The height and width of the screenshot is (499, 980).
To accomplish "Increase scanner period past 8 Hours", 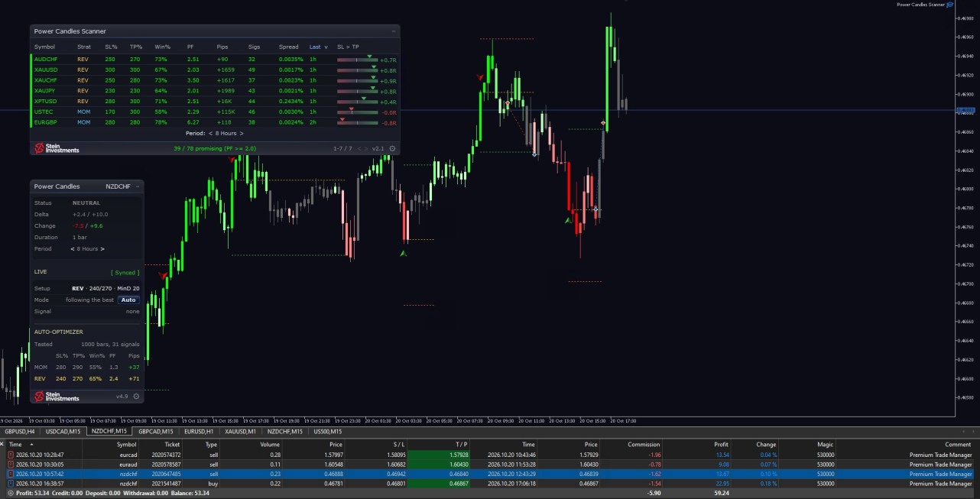I will coord(242,133).
